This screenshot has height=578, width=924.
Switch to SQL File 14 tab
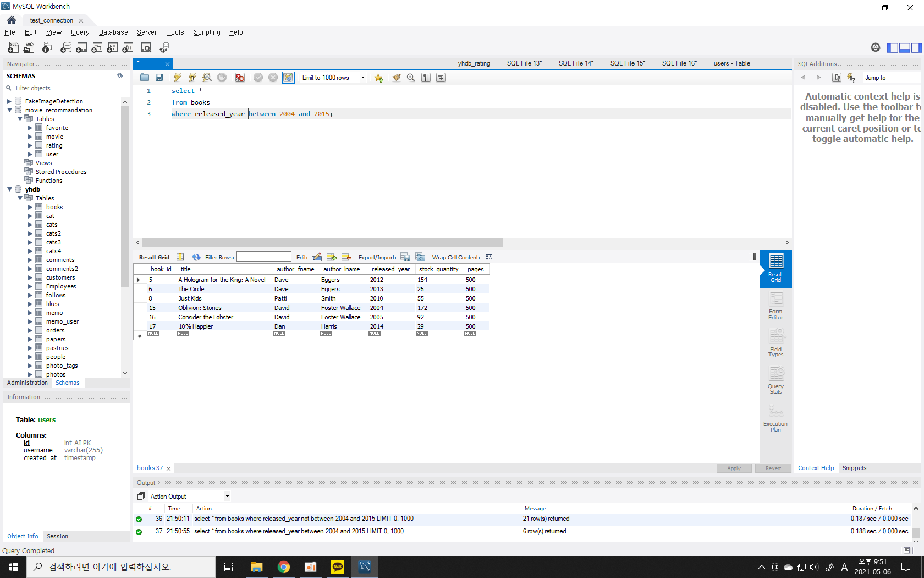[576, 63]
